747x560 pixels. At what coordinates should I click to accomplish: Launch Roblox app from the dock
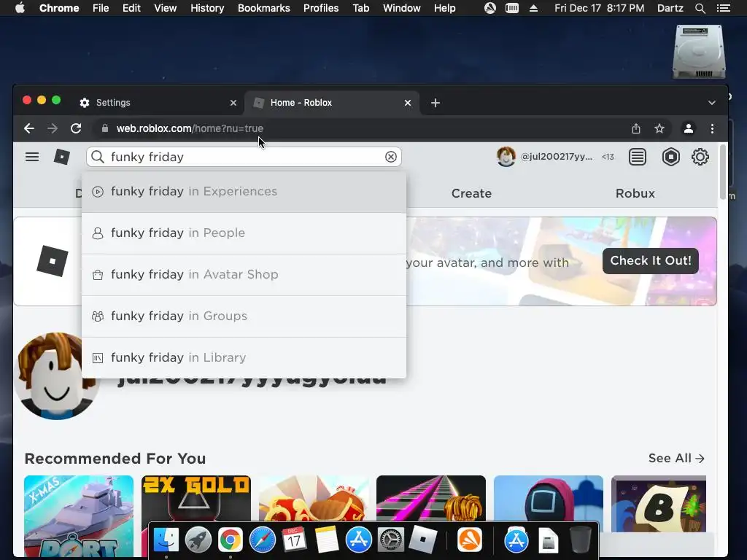tap(422, 540)
